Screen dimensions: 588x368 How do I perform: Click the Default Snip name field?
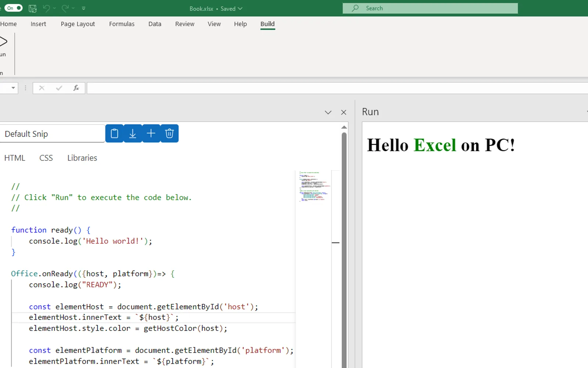click(53, 134)
